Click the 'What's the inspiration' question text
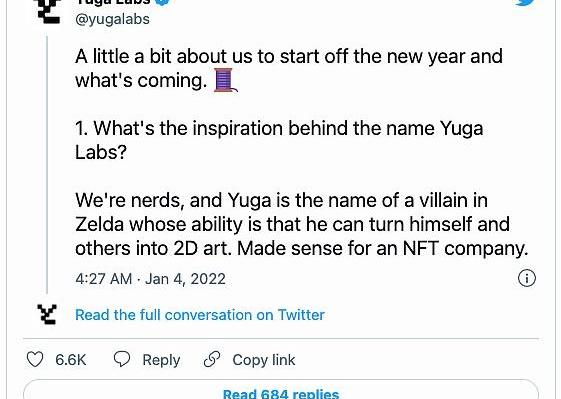Viewport: 561px width, 399px height. click(x=279, y=140)
